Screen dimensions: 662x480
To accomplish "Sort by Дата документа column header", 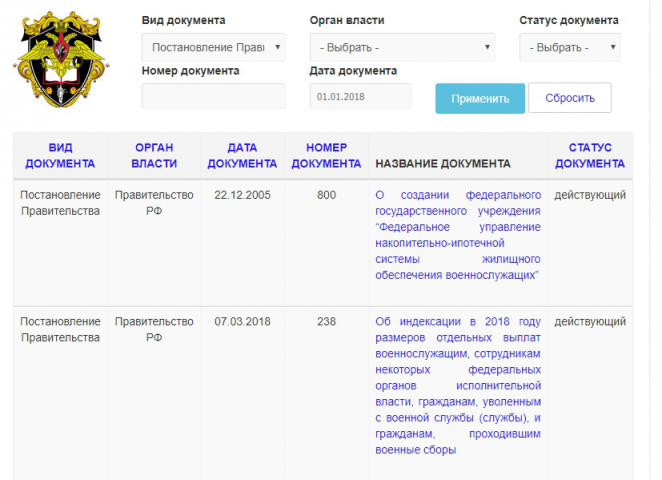I will coord(242,155).
